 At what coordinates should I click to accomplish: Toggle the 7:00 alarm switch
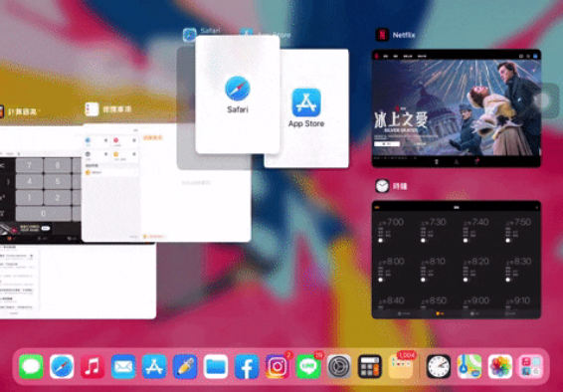coord(381,240)
